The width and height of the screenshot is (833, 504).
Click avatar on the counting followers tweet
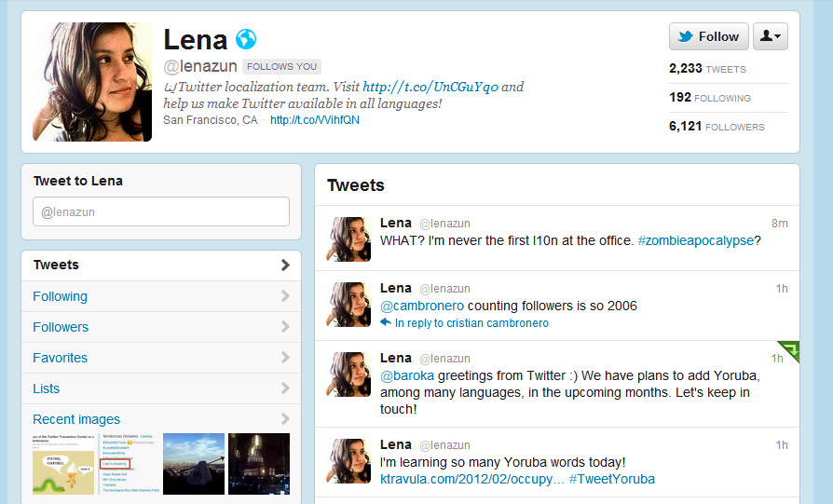tap(348, 305)
